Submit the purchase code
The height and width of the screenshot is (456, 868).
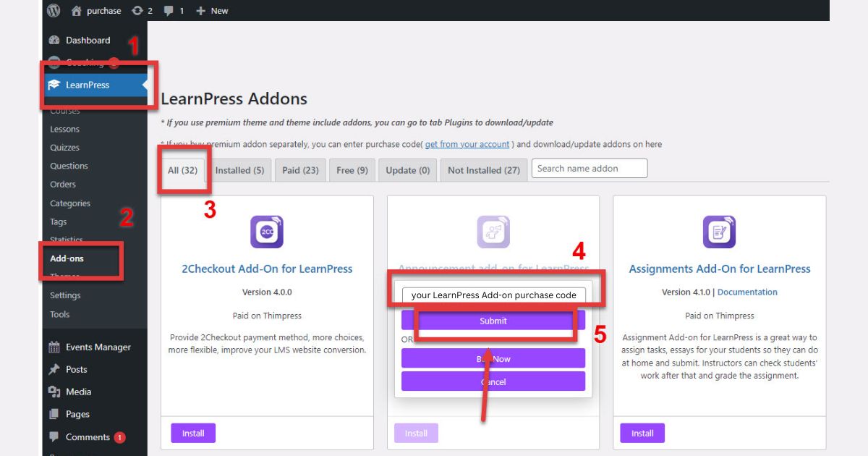pyautogui.click(x=493, y=321)
